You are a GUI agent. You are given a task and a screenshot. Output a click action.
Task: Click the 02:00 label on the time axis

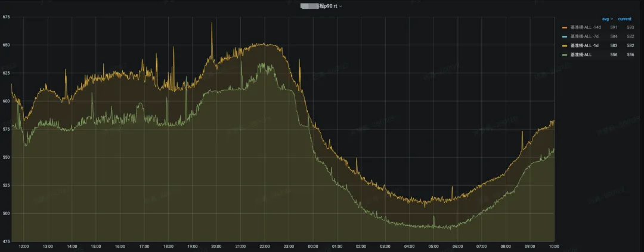point(361,247)
